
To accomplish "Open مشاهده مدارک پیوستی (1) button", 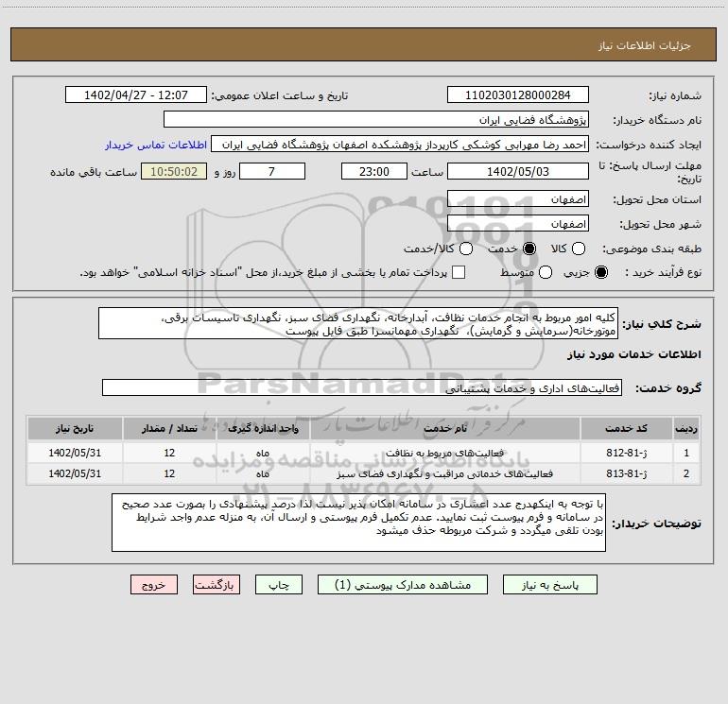I will click(403, 585).
